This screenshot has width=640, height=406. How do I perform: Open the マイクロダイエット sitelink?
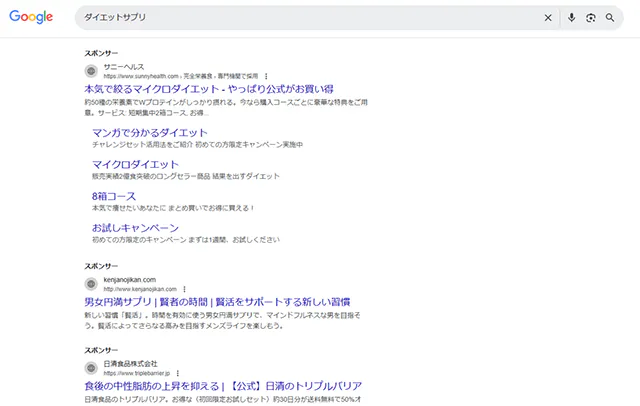(x=136, y=164)
